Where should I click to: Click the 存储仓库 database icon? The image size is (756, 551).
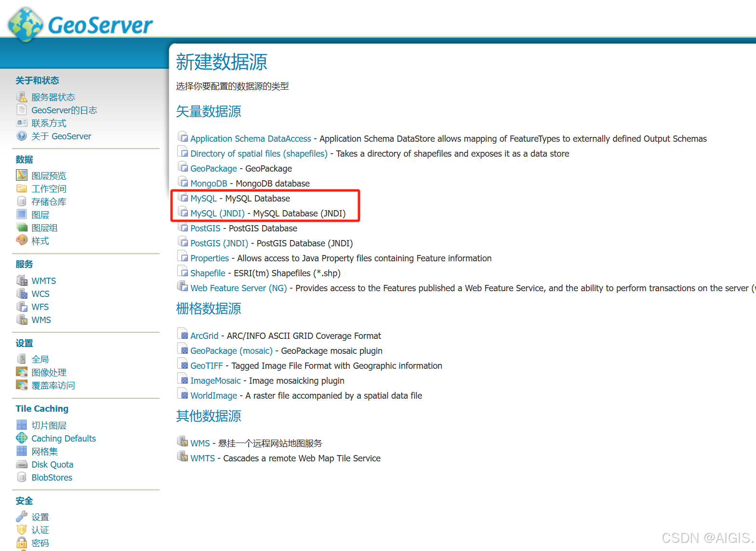click(x=22, y=202)
